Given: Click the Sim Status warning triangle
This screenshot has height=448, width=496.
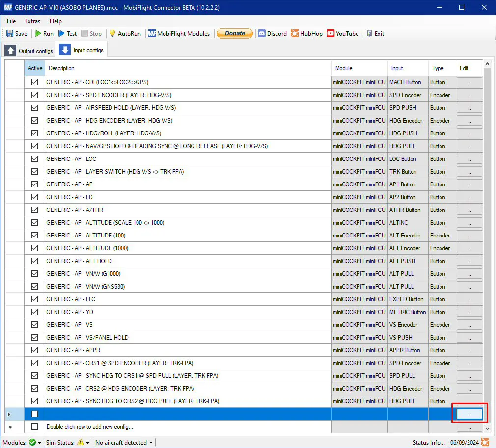Looking at the screenshot, I should pyautogui.click(x=81, y=442).
